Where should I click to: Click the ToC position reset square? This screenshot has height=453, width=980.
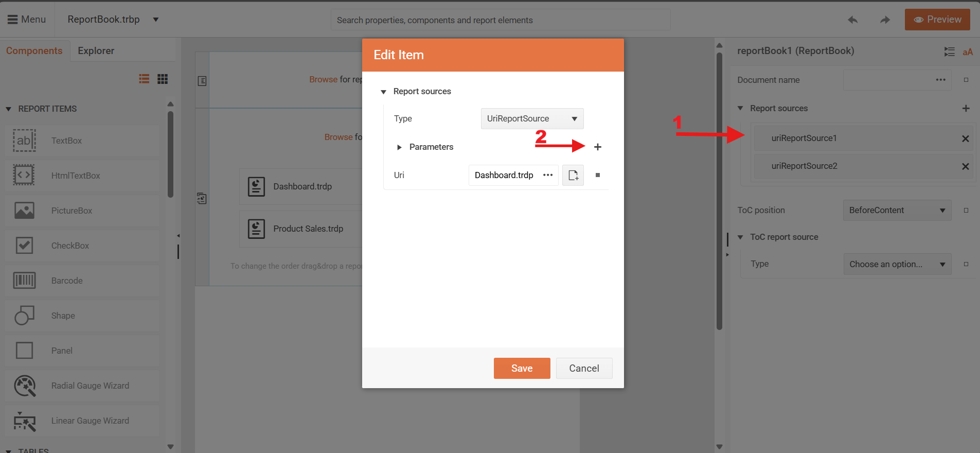point(966,210)
